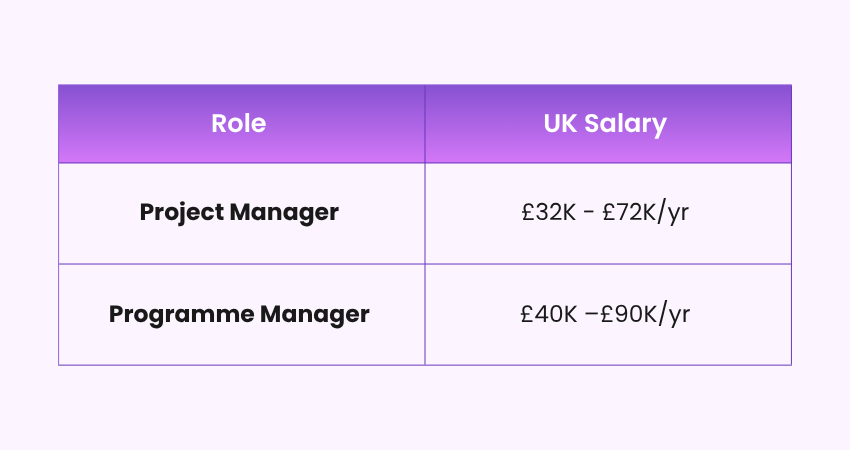
Task: Click the dash in the Project Manager salary range
Action: point(590,214)
